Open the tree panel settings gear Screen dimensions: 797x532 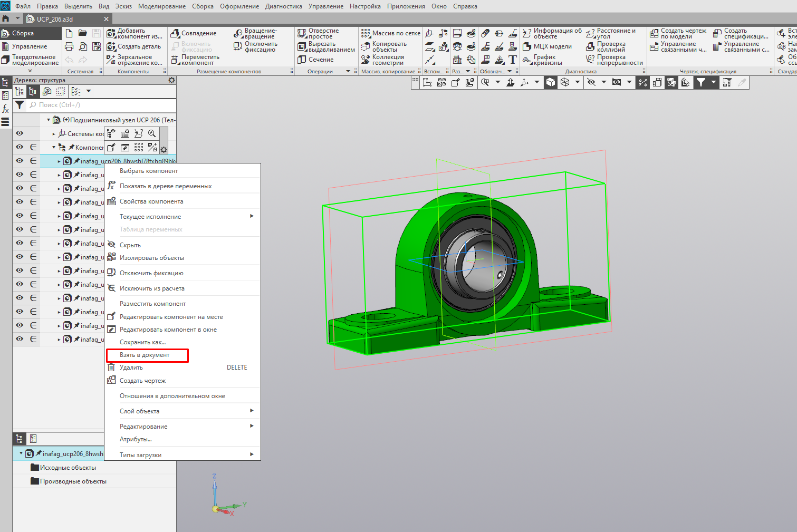[171, 80]
